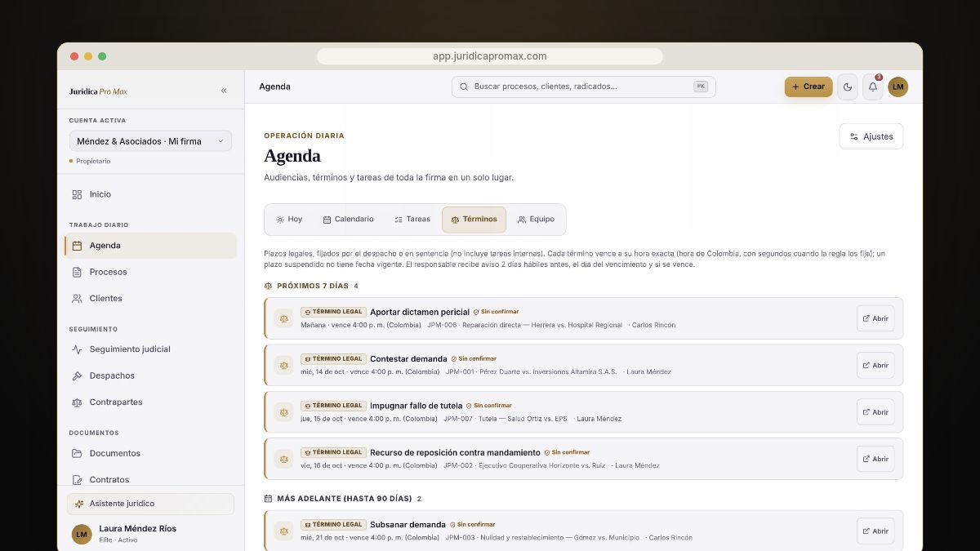Switch to the Equipo tab

(x=536, y=220)
